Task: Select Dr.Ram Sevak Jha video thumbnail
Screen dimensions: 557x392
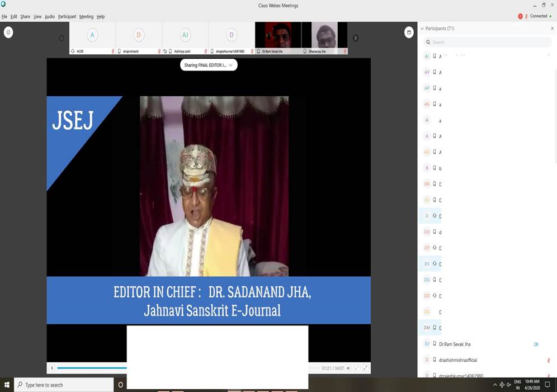Action: [278, 38]
